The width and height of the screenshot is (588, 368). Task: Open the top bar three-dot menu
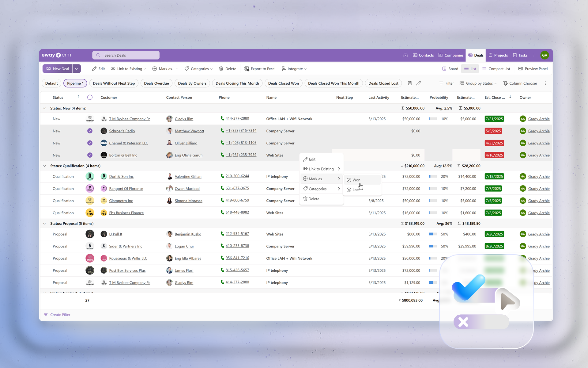point(534,55)
